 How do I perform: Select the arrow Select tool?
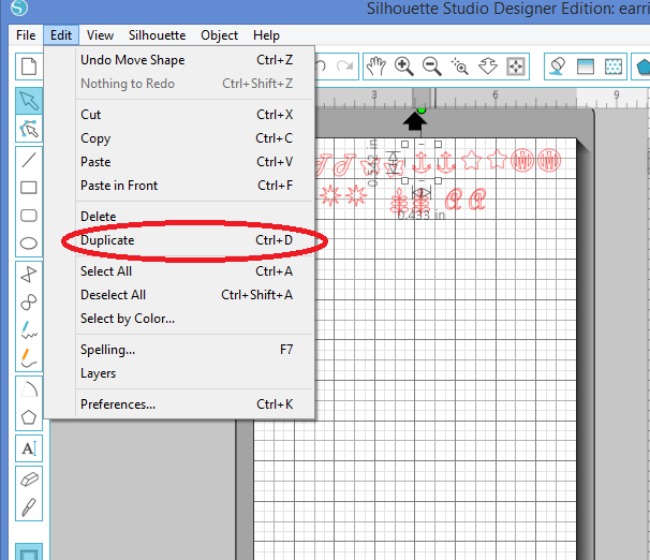pos(29,101)
